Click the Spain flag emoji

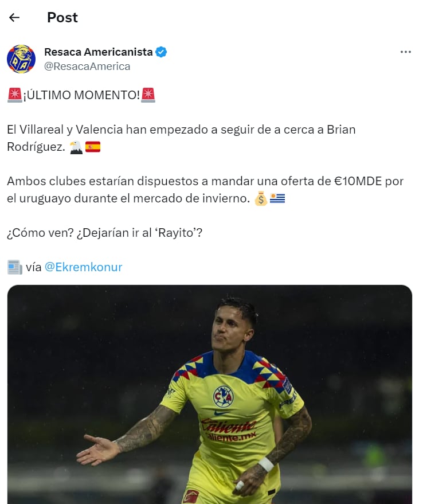click(x=93, y=147)
